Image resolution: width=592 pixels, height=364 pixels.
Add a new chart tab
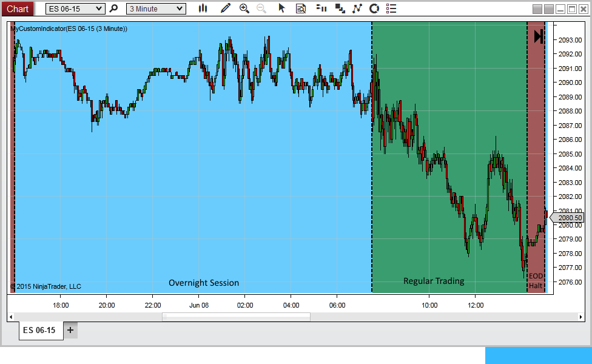pos(70,331)
